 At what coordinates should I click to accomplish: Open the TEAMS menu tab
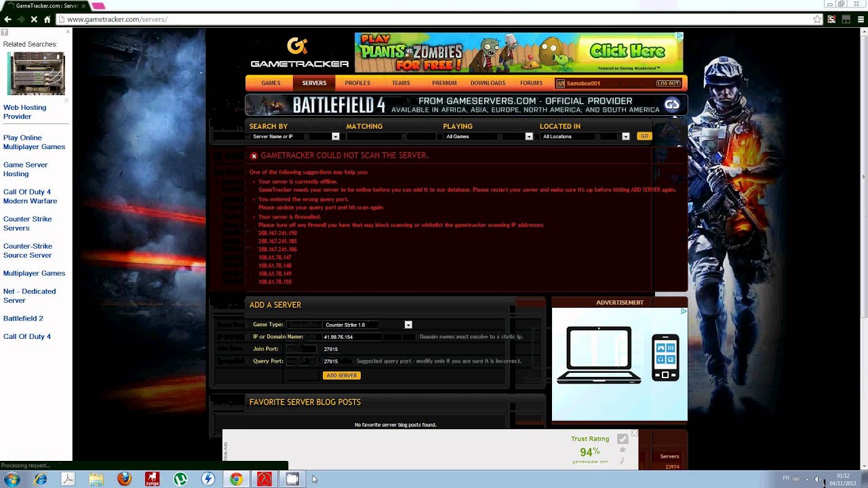point(401,83)
